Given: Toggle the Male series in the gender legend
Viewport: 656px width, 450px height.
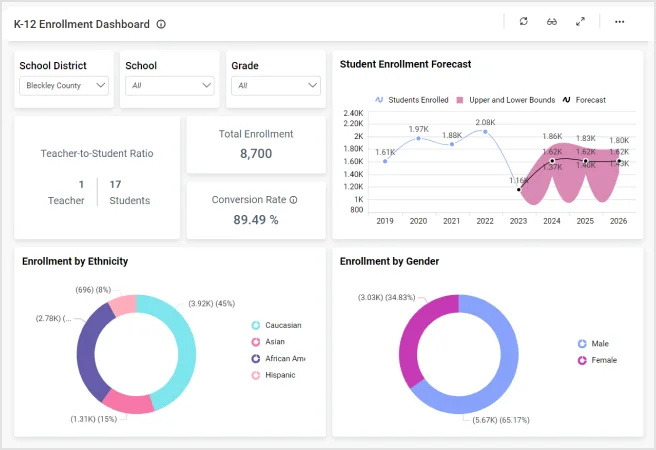Looking at the screenshot, I should click(582, 343).
